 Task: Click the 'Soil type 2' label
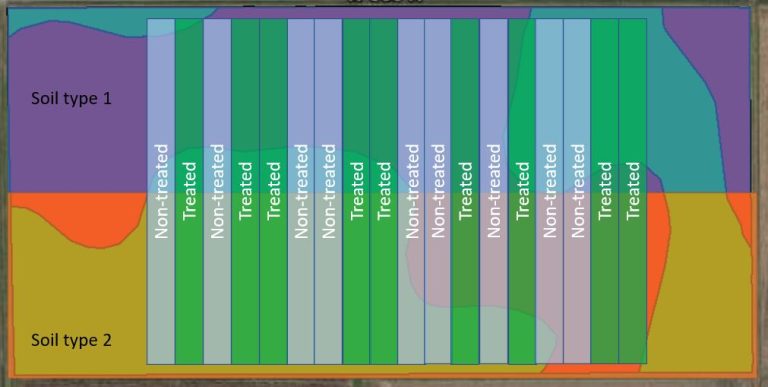72,339
